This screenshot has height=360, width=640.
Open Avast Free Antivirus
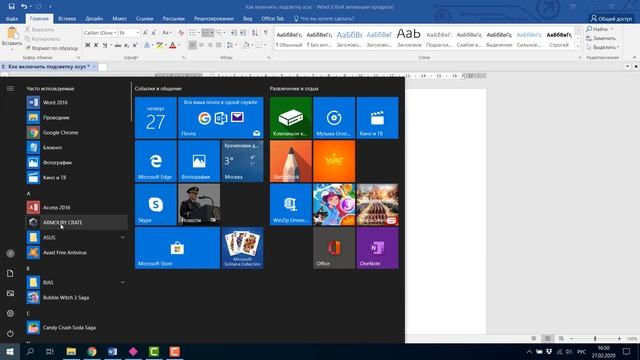pos(77,253)
